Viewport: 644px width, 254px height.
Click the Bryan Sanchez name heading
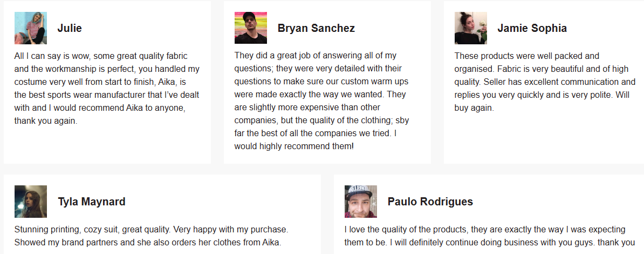(316, 28)
